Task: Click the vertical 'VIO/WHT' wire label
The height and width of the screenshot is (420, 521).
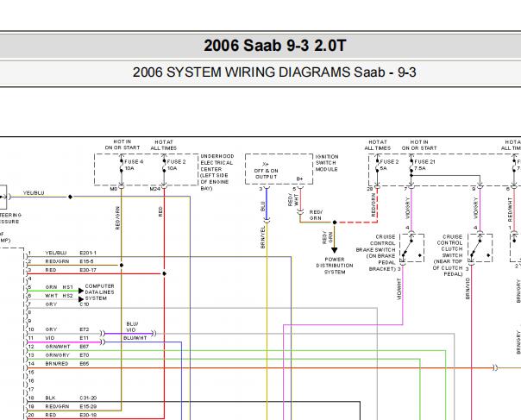Action: [399, 289]
